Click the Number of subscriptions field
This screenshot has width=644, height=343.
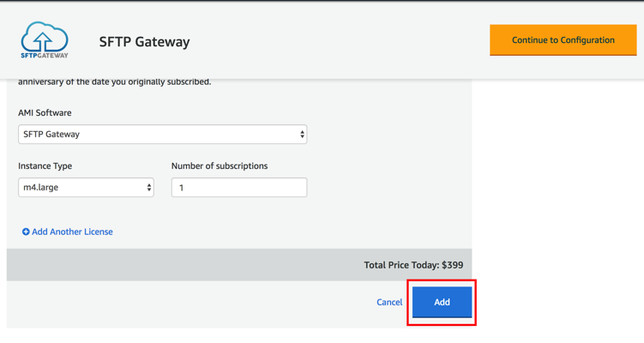[x=239, y=187]
